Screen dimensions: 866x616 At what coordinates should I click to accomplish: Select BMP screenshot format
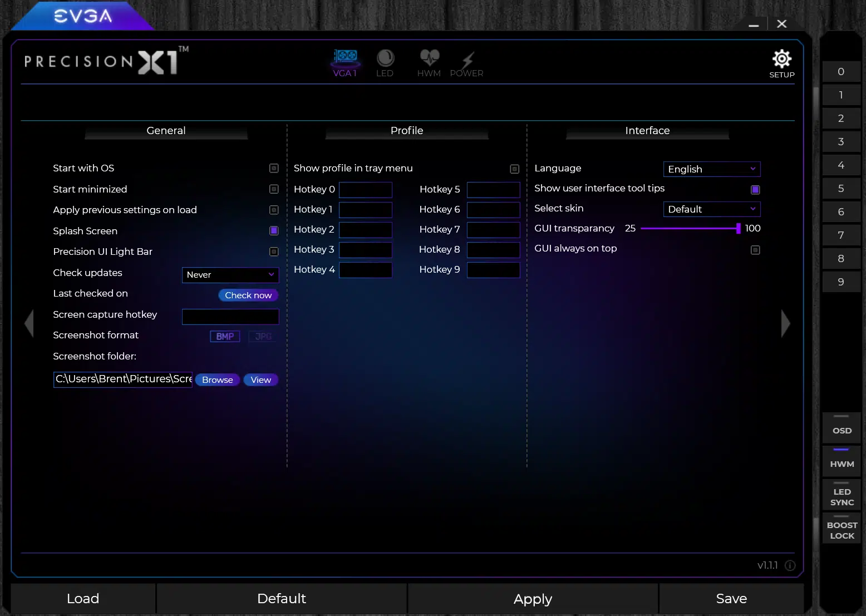click(225, 336)
